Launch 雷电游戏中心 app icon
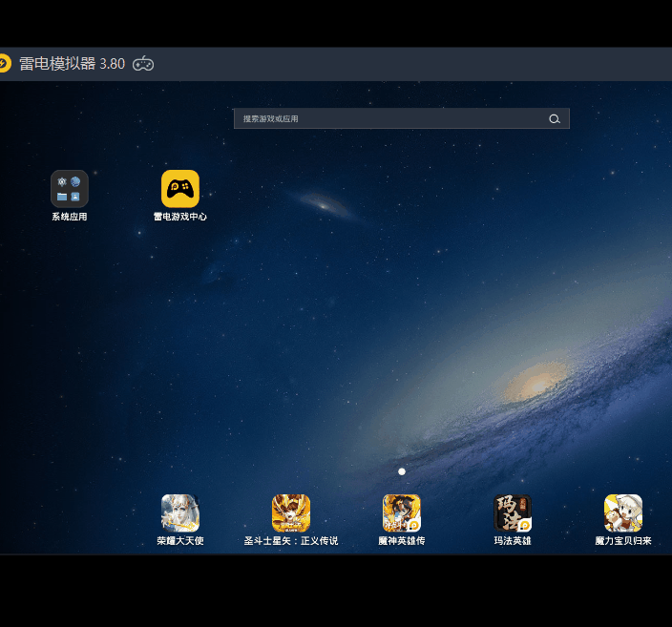The width and height of the screenshot is (672, 627). pos(180,189)
